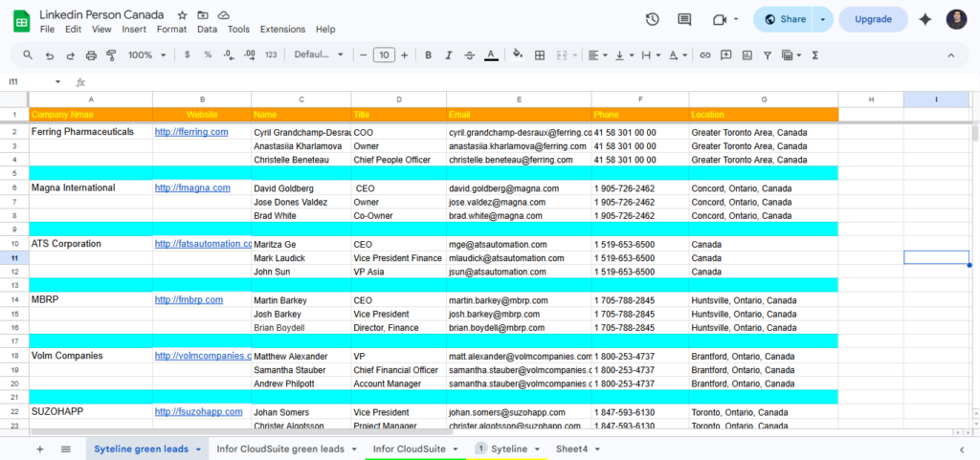Open more number formats (123)

[x=271, y=55]
